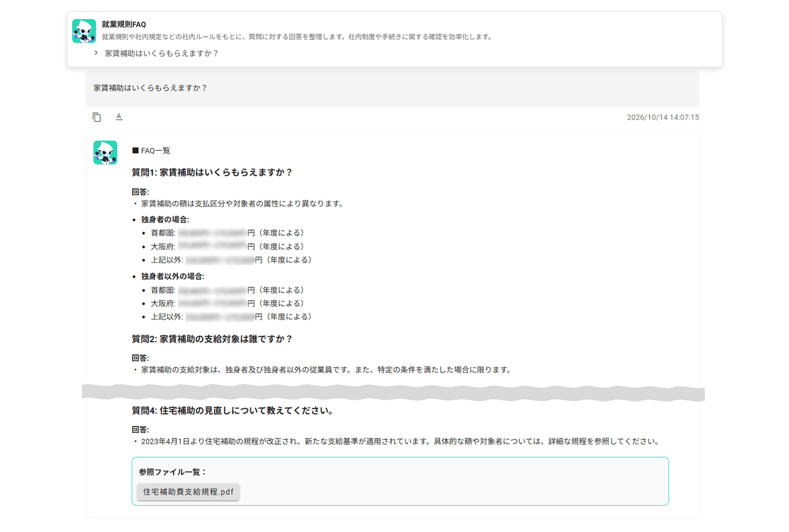Click the assistant avatar beside FAQ一覧
The image size is (789, 532).
pyautogui.click(x=105, y=152)
